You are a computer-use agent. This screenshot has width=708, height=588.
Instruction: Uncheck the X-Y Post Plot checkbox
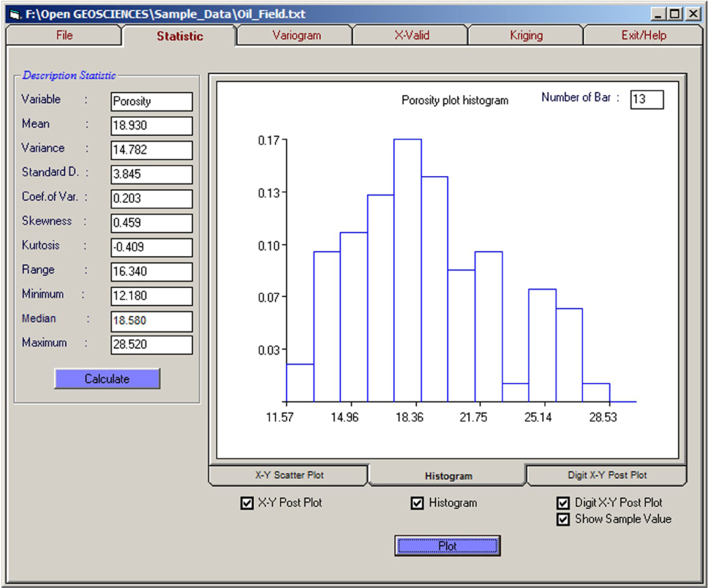pyautogui.click(x=247, y=503)
